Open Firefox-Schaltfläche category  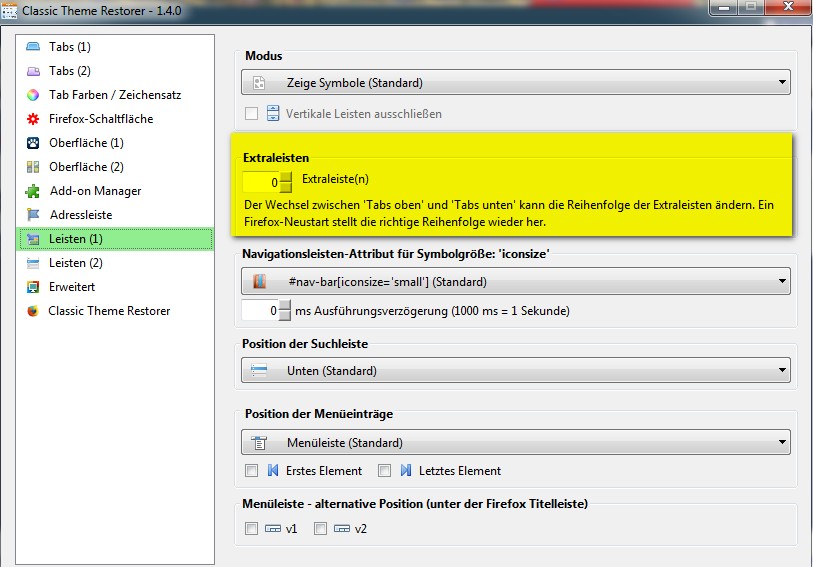point(115,119)
